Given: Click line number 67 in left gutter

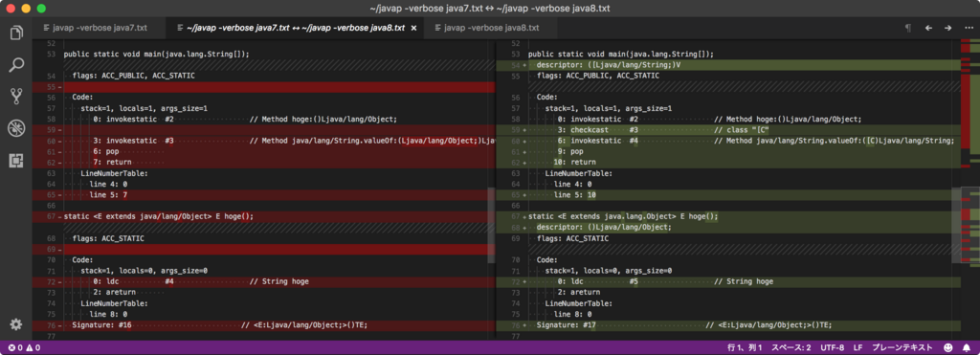Looking at the screenshot, I should pyautogui.click(x=51, y=217).
